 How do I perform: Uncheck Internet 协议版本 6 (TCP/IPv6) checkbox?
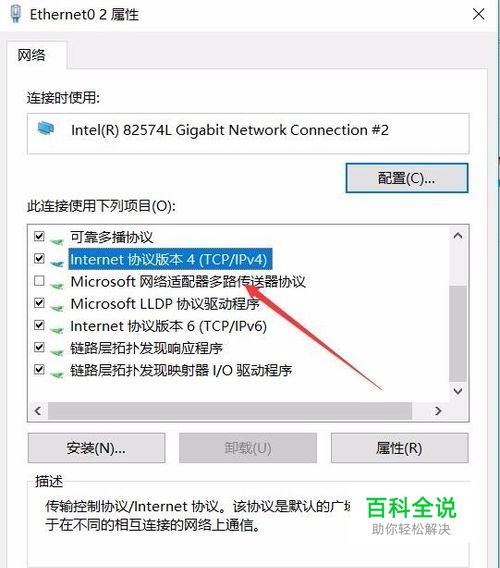(39, 325)
